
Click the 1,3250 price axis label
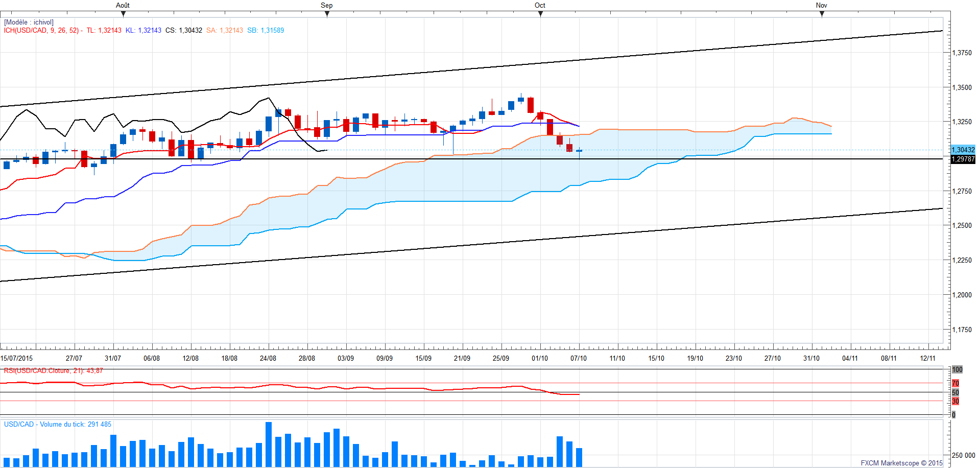pos(962,122)
